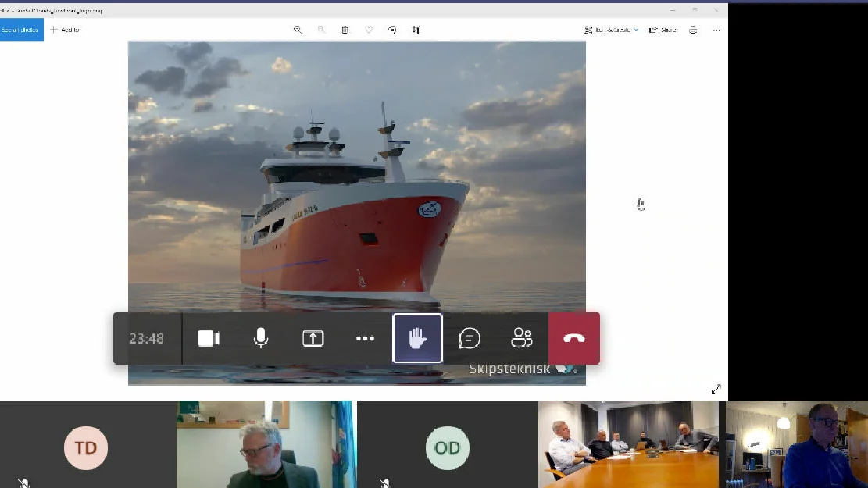Select the crop tool in Photos toolbar
The image size is (868, 488).
coord(416,30)
